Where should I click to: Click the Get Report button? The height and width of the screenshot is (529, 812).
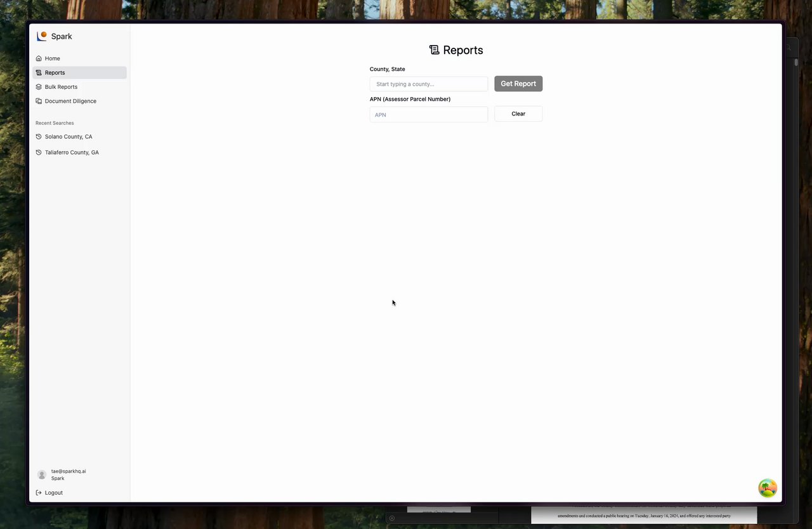coord(518,84)
